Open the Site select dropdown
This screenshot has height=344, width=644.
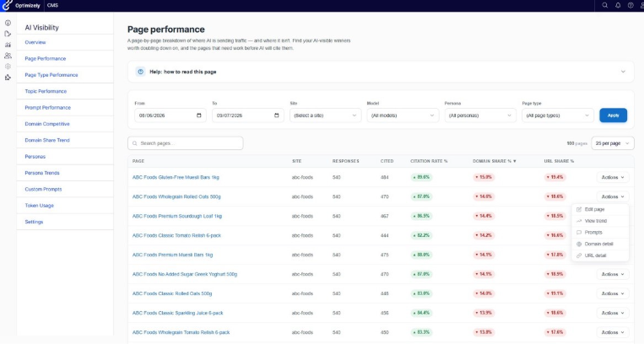(x=325, y=116)
